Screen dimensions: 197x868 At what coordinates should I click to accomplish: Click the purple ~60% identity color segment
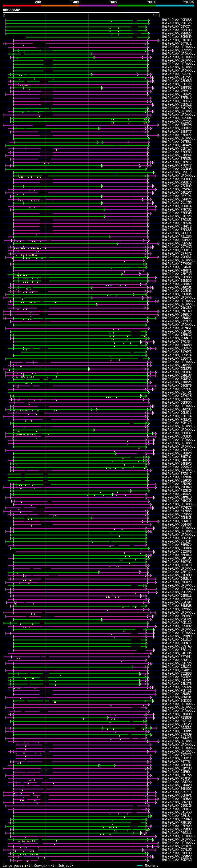pos(99,6)
